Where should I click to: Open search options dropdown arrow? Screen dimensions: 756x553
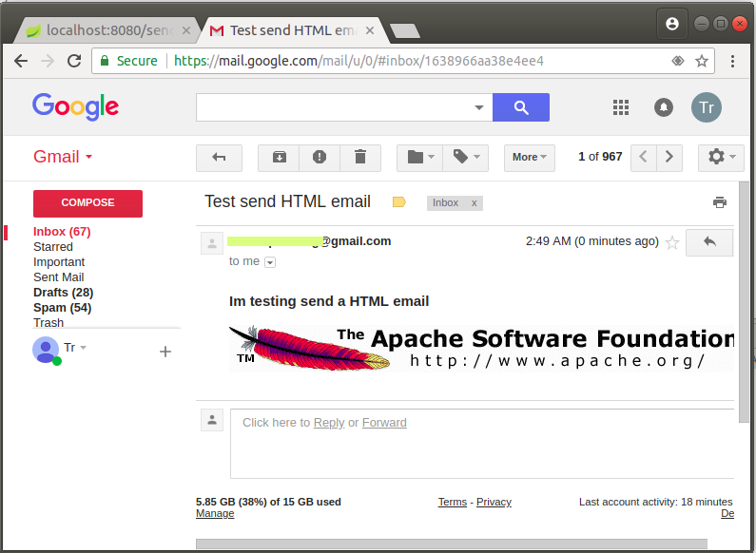coord(478,107)
